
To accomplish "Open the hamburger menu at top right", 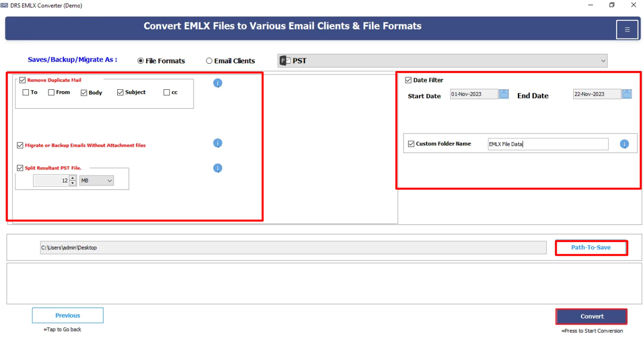I will [x=627, y=29].
